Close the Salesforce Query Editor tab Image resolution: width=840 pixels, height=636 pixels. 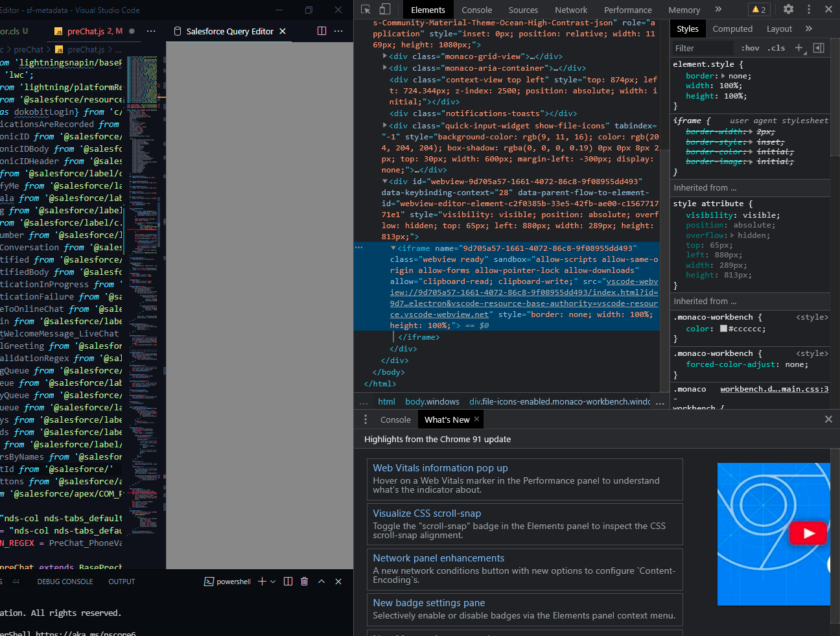pyautogui.click(x=283, y=31)
